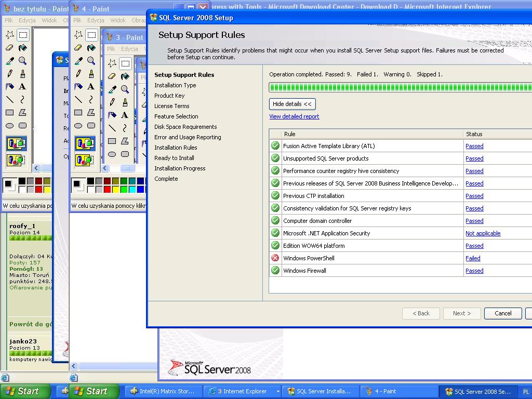Screen dimensions: 532x399
Task: Open Failed status link for Windows PowerShell
Action: (x=473, y=258)
